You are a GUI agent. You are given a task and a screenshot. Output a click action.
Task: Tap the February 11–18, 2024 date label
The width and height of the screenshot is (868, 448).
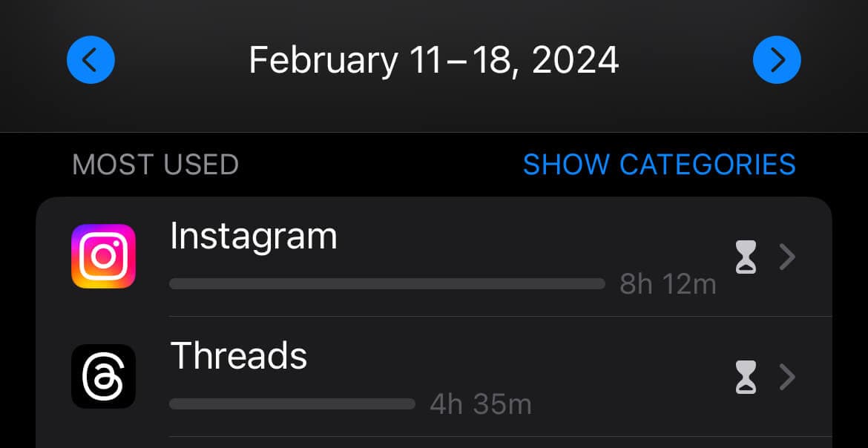point(434,60)
